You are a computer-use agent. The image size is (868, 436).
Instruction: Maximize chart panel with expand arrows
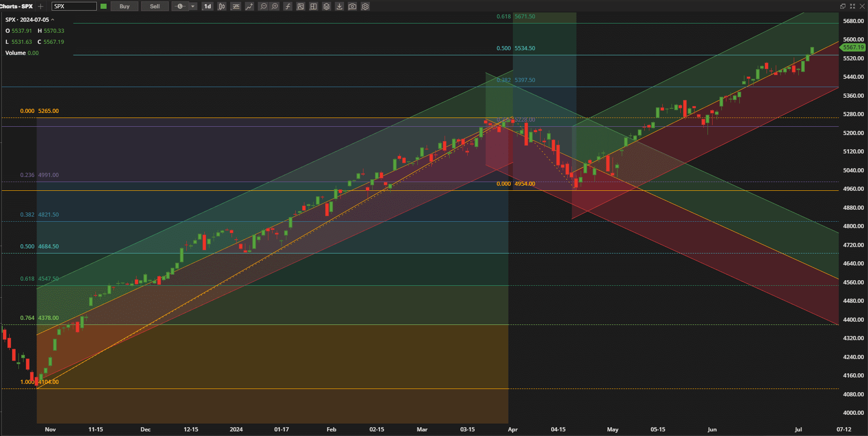click(852, 6)
